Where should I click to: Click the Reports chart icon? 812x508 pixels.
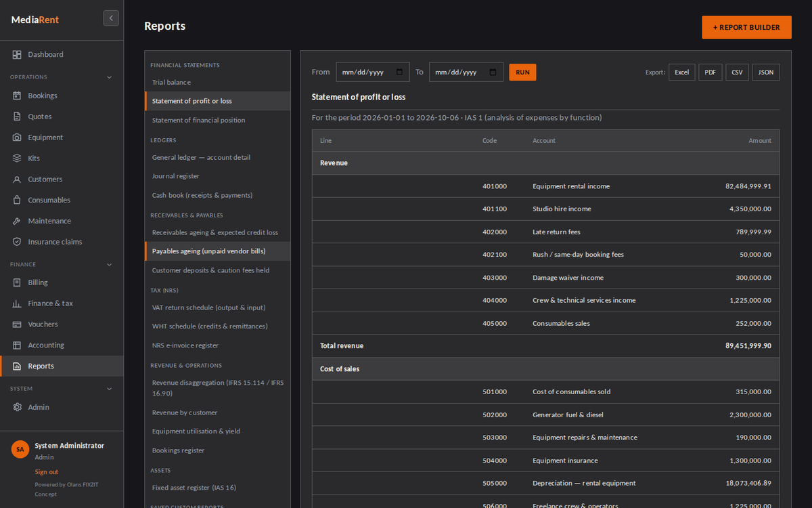pyautogui.click(x=17, y=366)
